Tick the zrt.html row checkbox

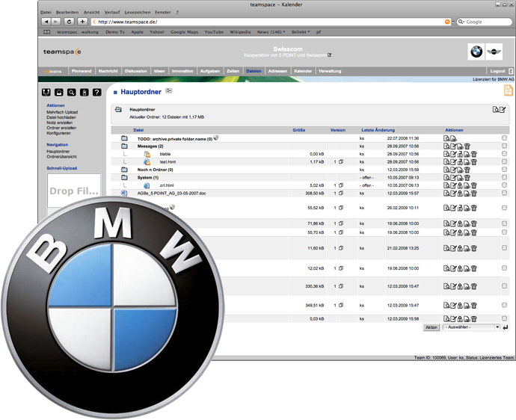click(504, 185)
